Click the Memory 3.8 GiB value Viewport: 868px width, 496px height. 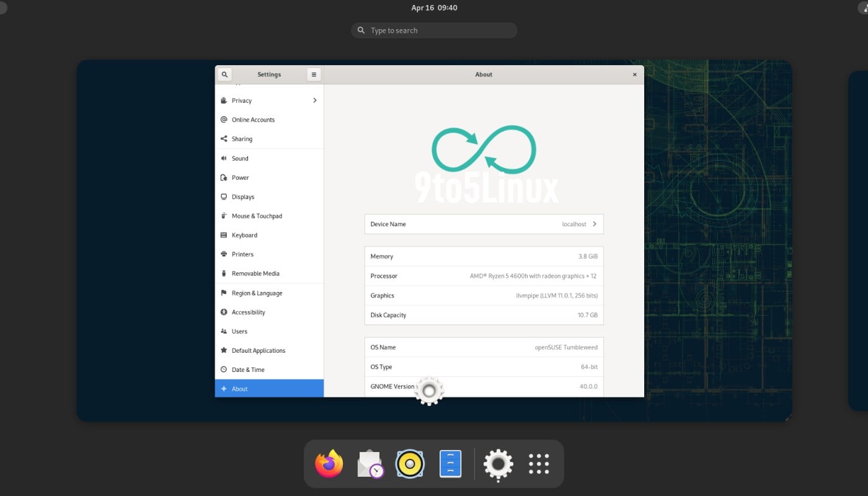pos(588,256)
